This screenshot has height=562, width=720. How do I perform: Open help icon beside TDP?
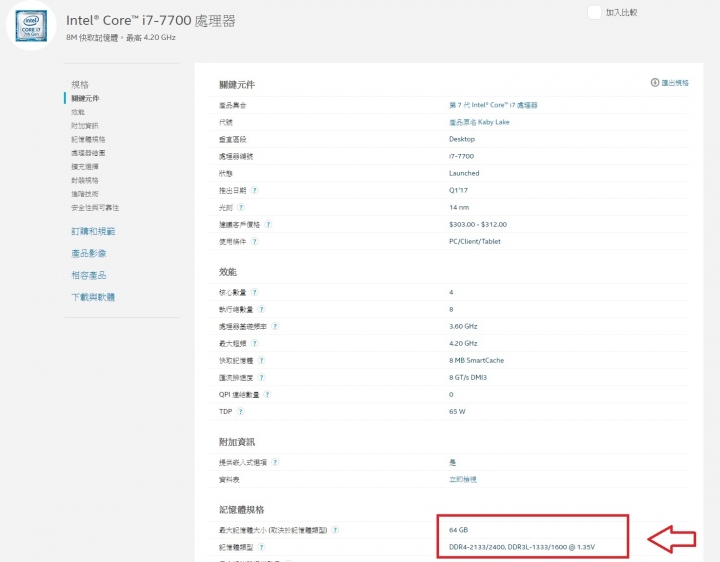[x=241, y=411]
